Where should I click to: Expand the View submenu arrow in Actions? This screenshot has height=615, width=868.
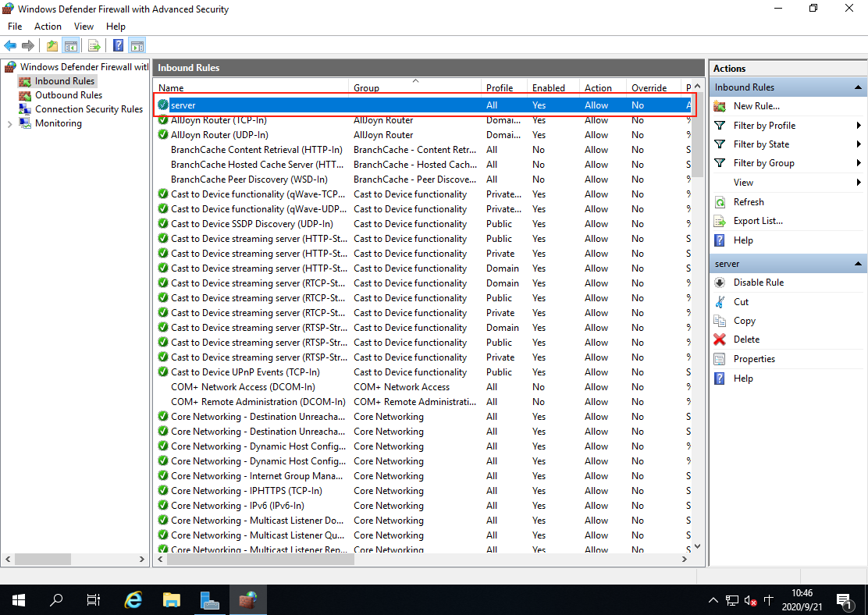tap(859, 183)
